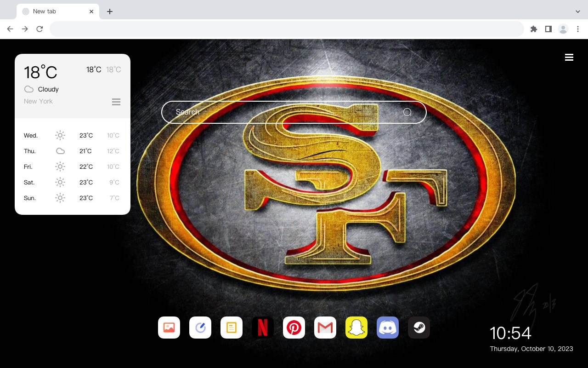Click the sun icon for Friday forecast

point(60,167)
